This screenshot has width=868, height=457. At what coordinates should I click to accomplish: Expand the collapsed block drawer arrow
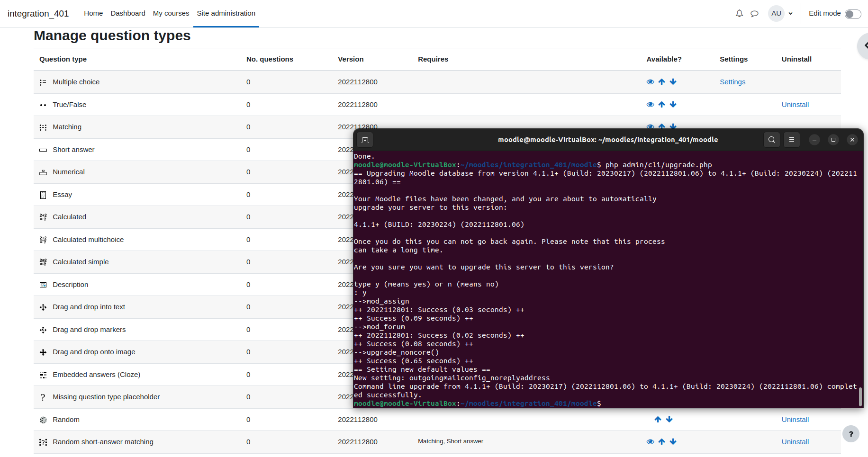[x=864, y=45]
